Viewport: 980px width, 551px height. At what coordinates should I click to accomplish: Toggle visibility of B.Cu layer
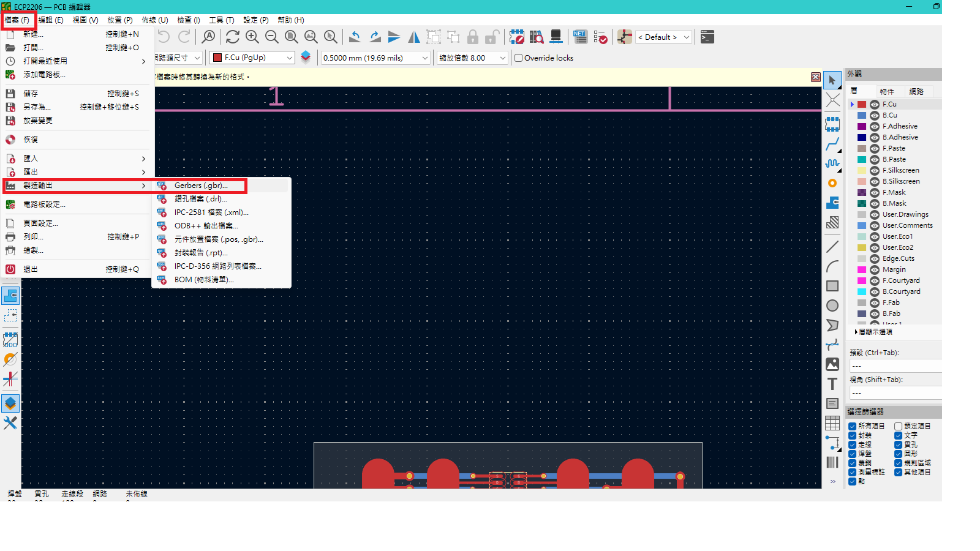click(875, 116)
